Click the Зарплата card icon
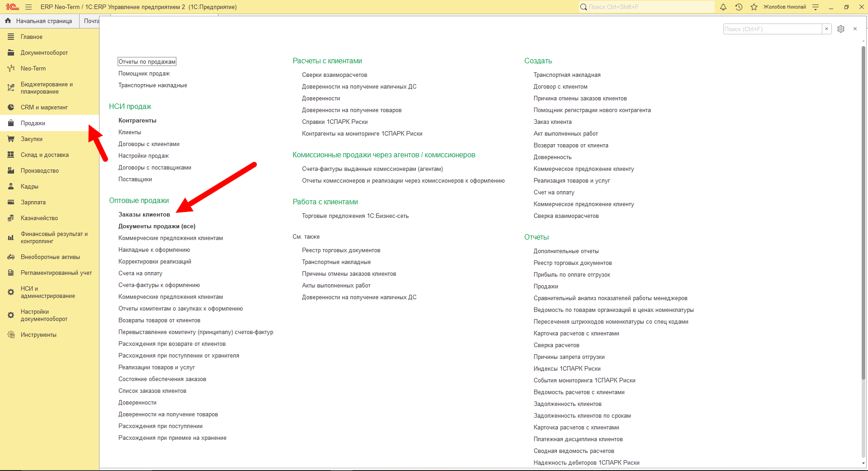This screenshot has height=471, width=868. click(x=11, y=202)
